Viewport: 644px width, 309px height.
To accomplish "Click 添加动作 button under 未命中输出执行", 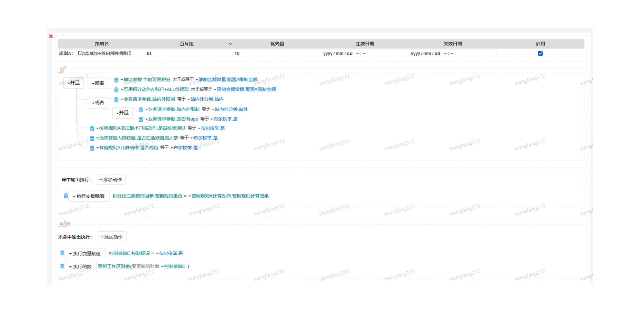I will (x=112, y=237).
